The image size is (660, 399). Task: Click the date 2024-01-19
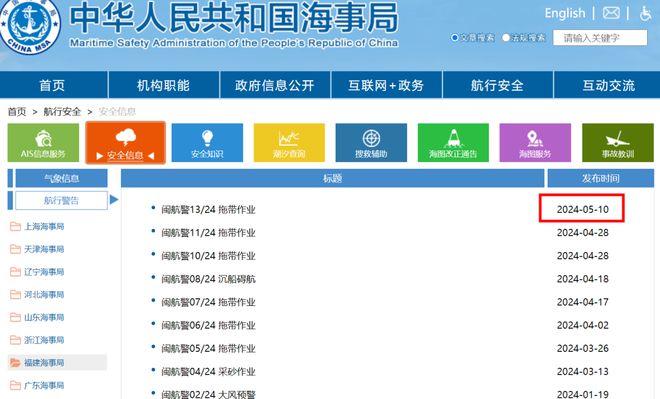[x=583, y=394]
